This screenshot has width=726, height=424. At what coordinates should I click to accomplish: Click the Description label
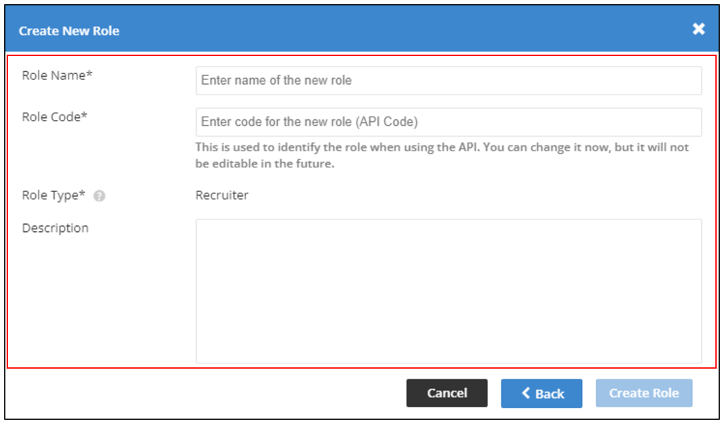(x=55, y=228)
